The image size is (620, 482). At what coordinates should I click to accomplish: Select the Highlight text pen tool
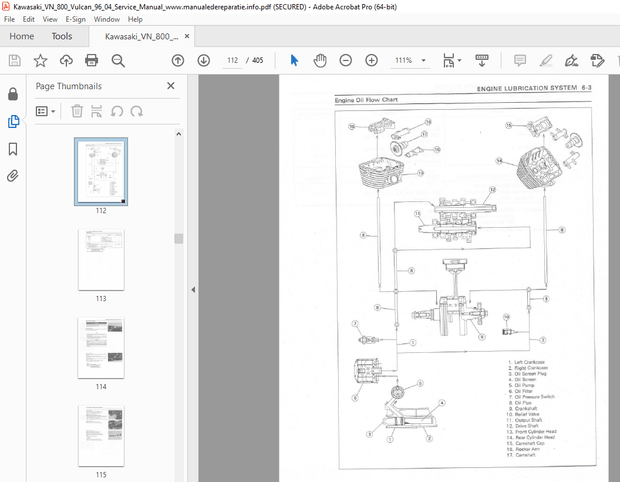[x=546, y=60]
